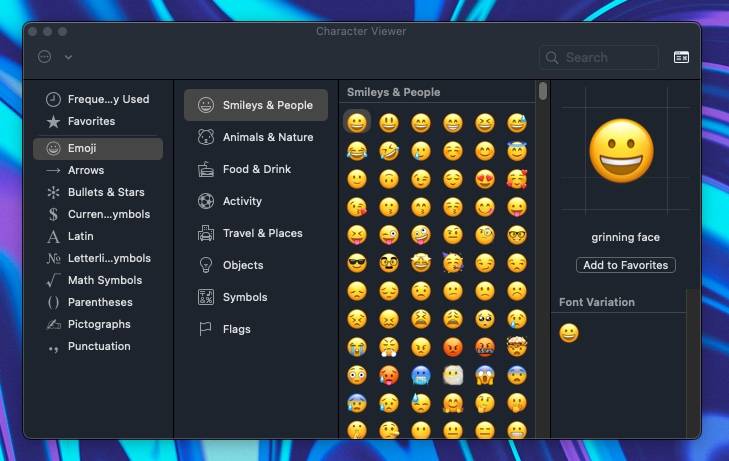Select the font variation grinning emoji
This screenshot has width=729, height=461.
point(569,333)
